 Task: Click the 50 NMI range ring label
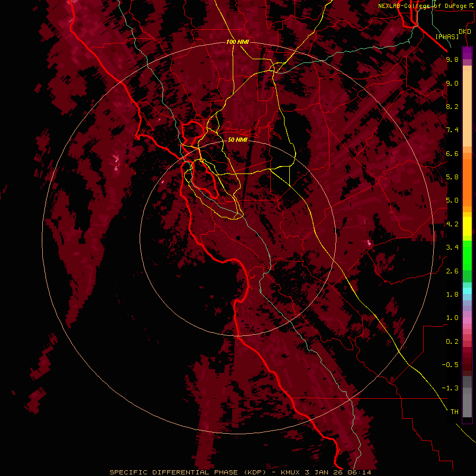(x=237, y=140)
